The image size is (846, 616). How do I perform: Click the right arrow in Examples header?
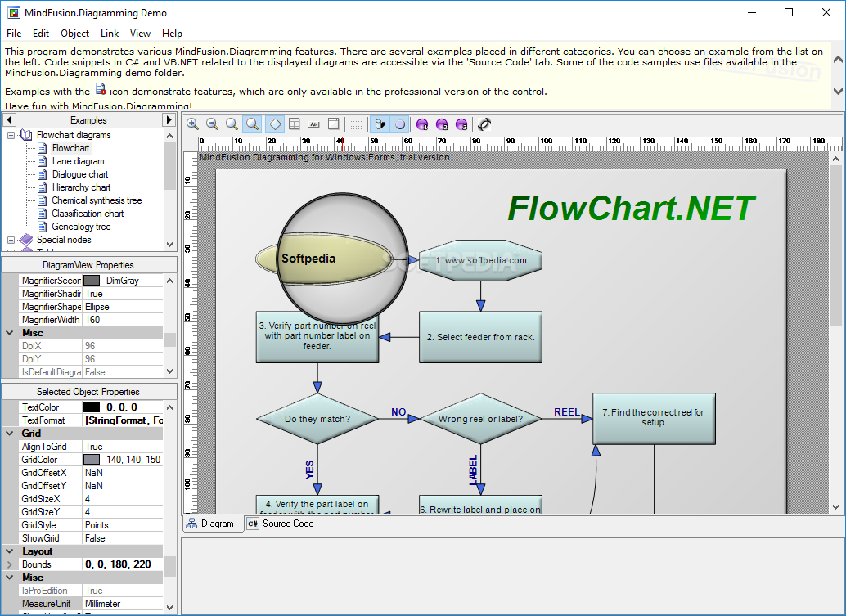[x=169, y=119]
